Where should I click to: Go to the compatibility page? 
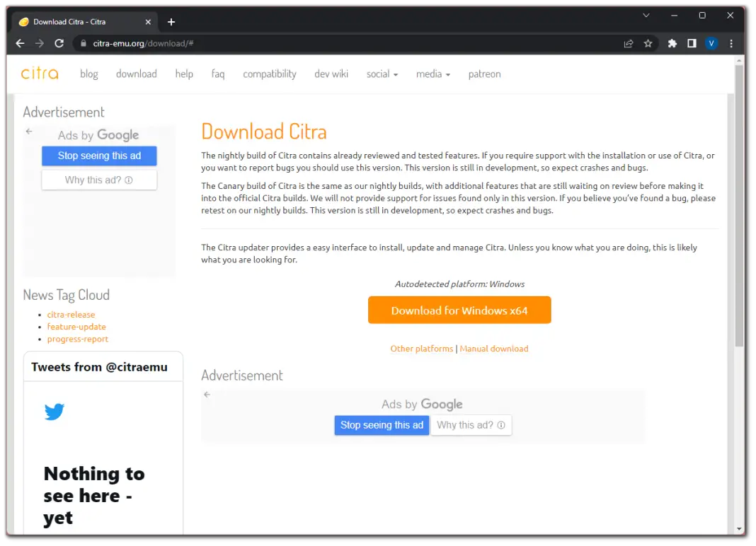269,74
